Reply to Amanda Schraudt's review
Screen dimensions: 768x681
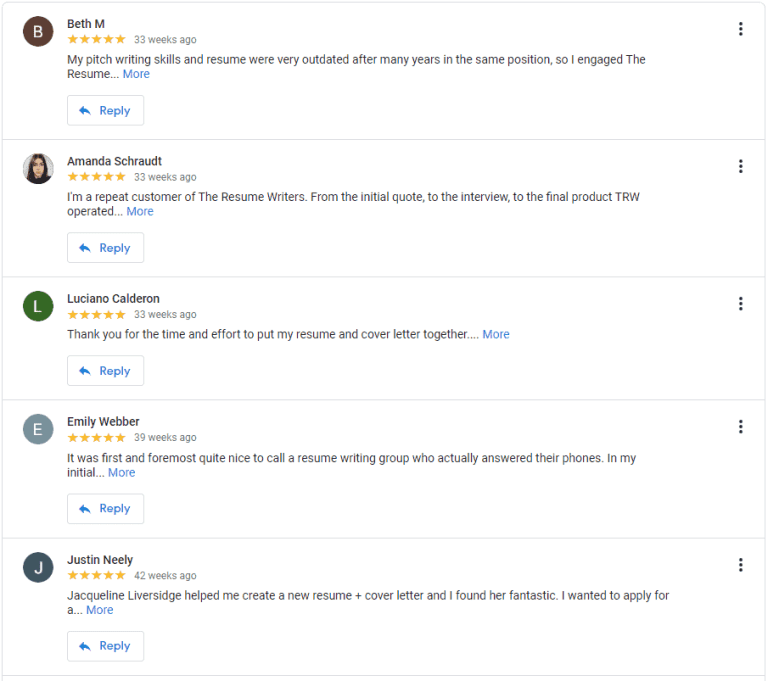[105, 248]
